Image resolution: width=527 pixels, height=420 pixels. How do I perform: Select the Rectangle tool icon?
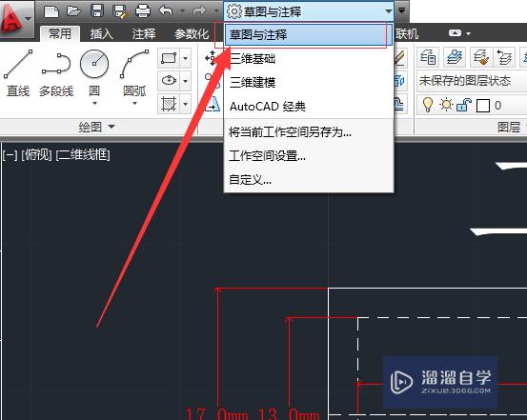(169, 58)
